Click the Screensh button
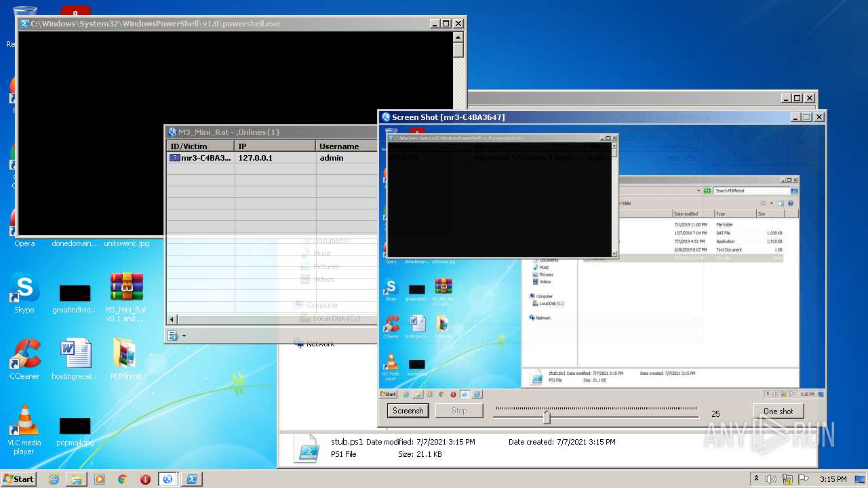868x488 pixels. click(x=408, y=411)
